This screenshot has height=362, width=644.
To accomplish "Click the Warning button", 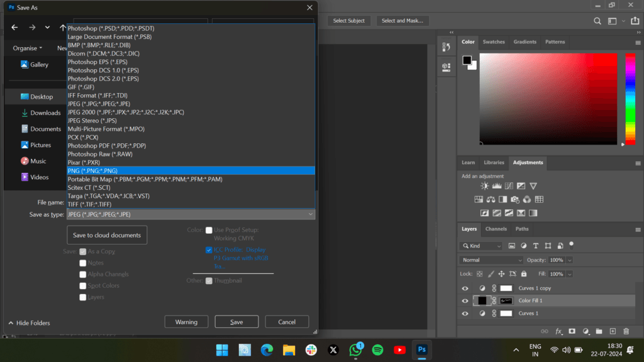I will [186, 322].
